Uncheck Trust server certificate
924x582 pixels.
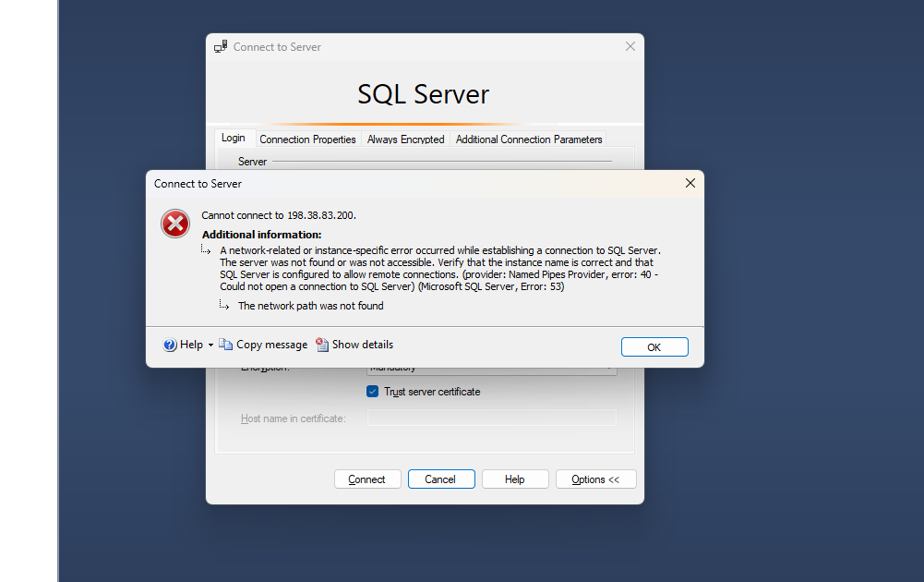tap(373, 392)
